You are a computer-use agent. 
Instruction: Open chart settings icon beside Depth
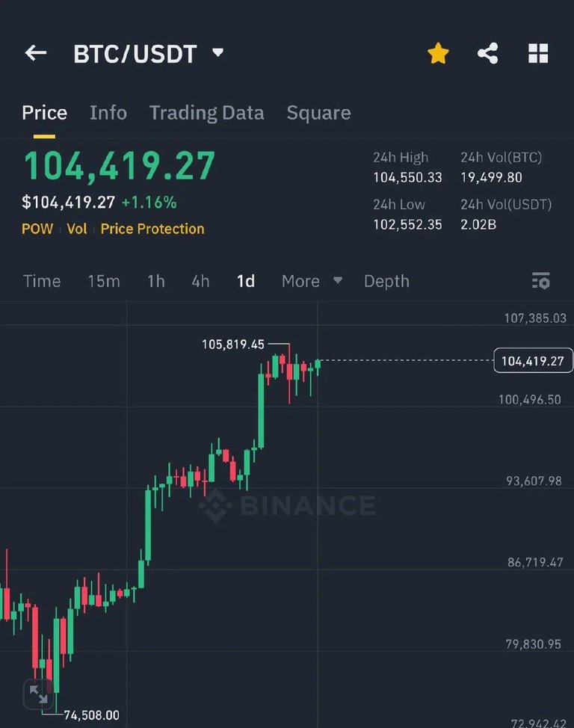tap(540, 281)
